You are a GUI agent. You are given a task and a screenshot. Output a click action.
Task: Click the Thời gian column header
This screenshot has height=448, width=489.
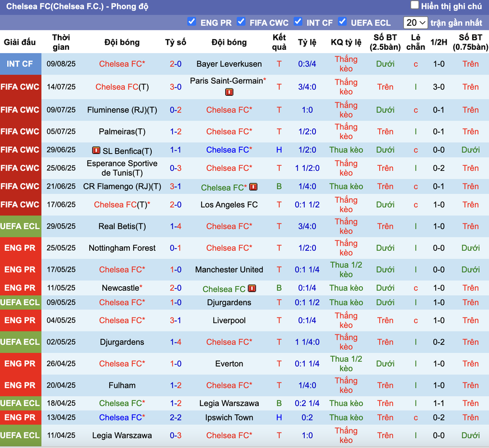[x=61, y=42]
